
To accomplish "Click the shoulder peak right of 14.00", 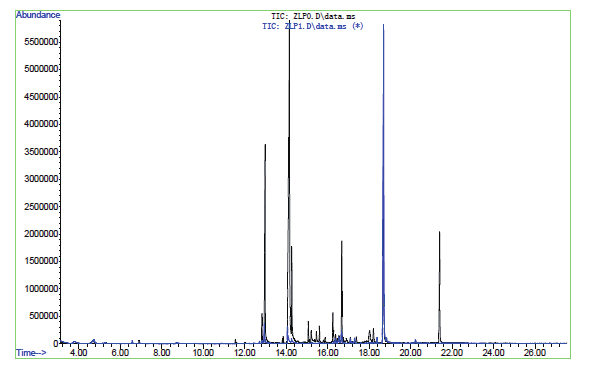I will (x=292, y=248).
